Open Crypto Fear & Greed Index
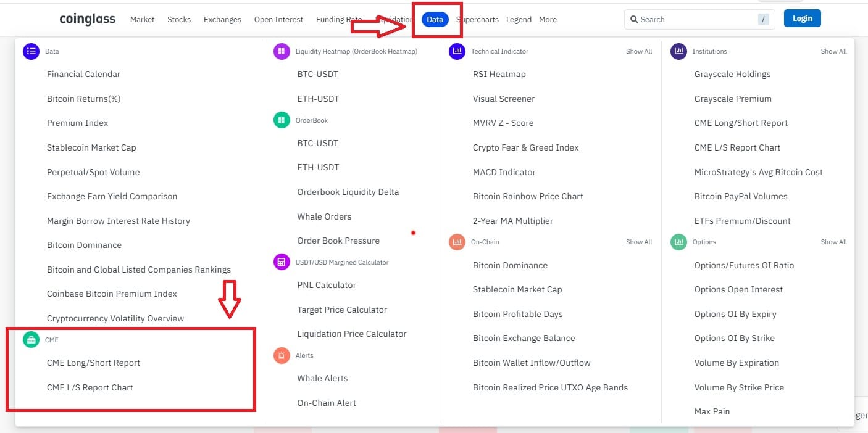 [x=526, y=147]
